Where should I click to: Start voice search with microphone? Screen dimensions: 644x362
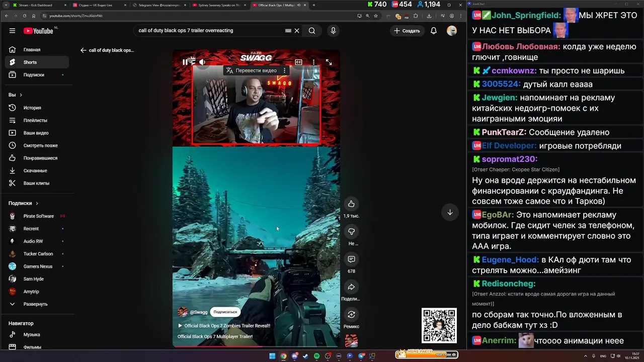(333, 31)
